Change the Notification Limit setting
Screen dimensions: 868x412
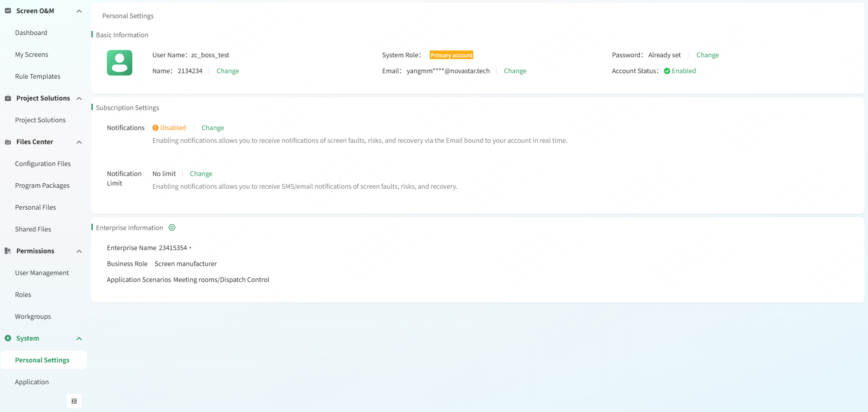pos(201,174)
